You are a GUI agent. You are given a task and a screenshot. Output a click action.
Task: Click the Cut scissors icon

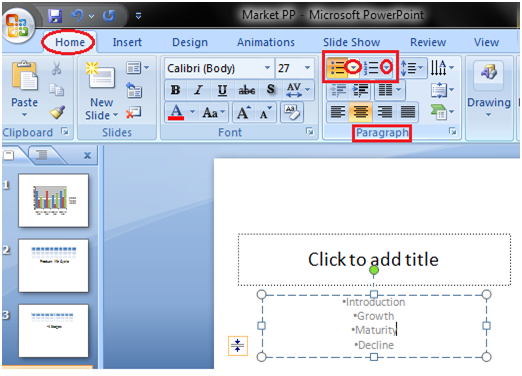coord(57,68)
